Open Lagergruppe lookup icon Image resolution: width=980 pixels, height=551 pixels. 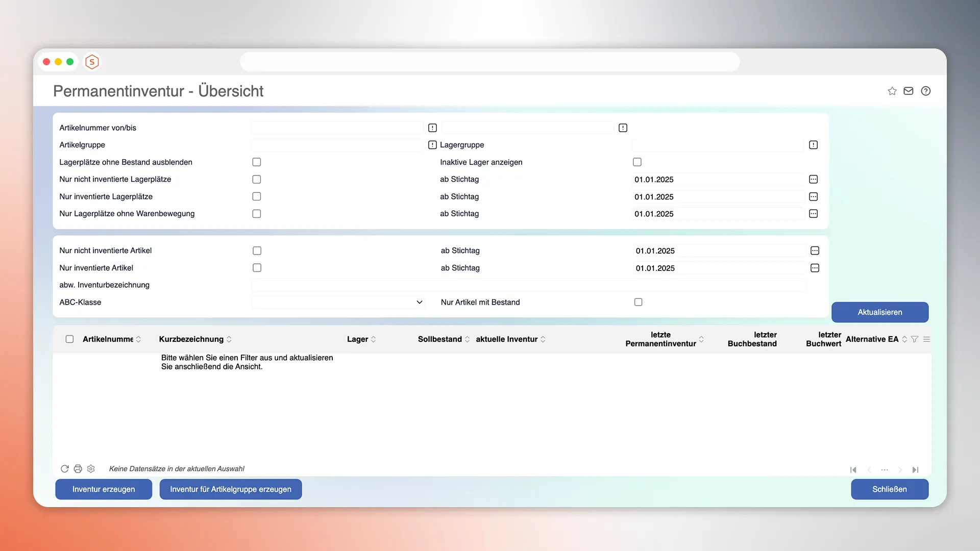(x=814, y=145)
